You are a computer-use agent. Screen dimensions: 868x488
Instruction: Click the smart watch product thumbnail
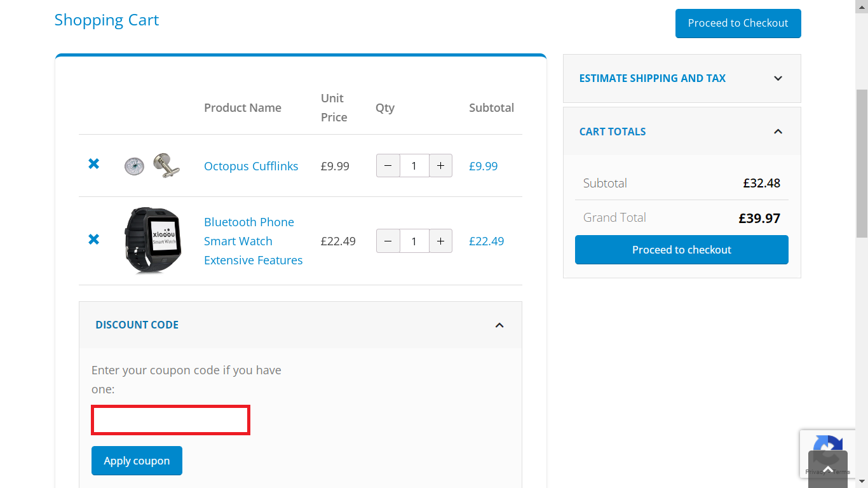[153, 240]
